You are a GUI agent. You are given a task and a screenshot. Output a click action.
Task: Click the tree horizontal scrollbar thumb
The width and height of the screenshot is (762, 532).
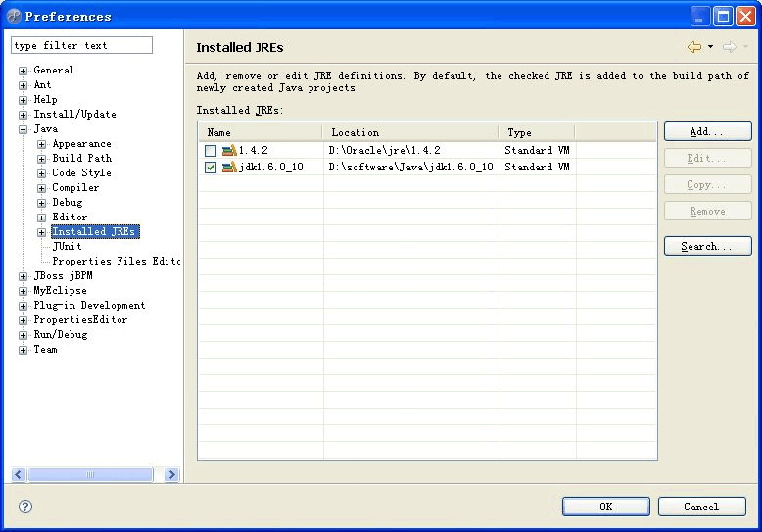click(x=90, y=474)
